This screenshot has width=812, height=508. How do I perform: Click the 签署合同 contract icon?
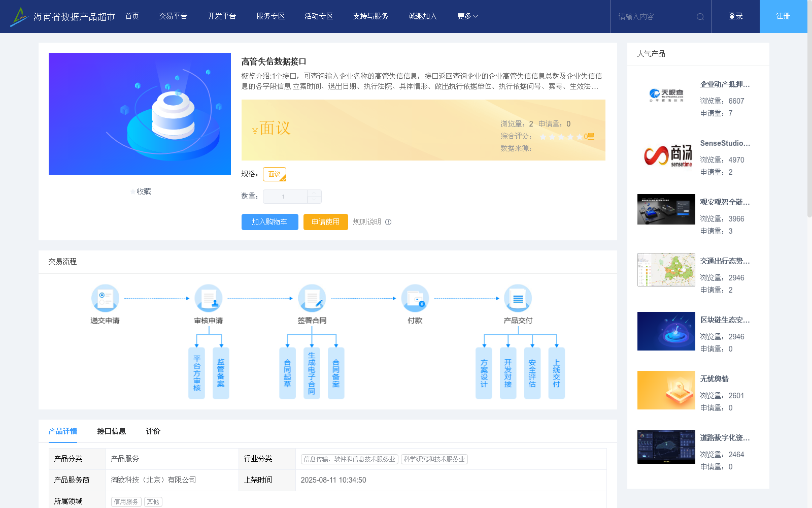[312, 298]
